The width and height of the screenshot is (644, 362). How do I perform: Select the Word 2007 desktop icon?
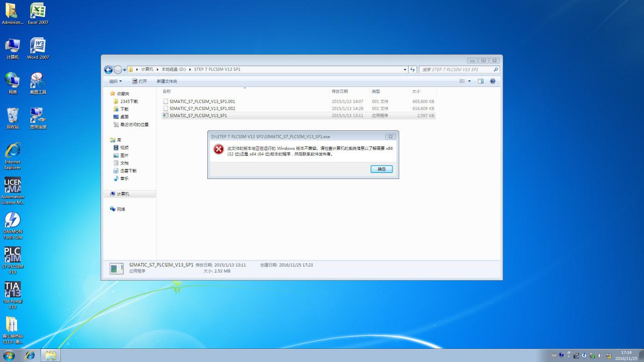tap(38, 49)
